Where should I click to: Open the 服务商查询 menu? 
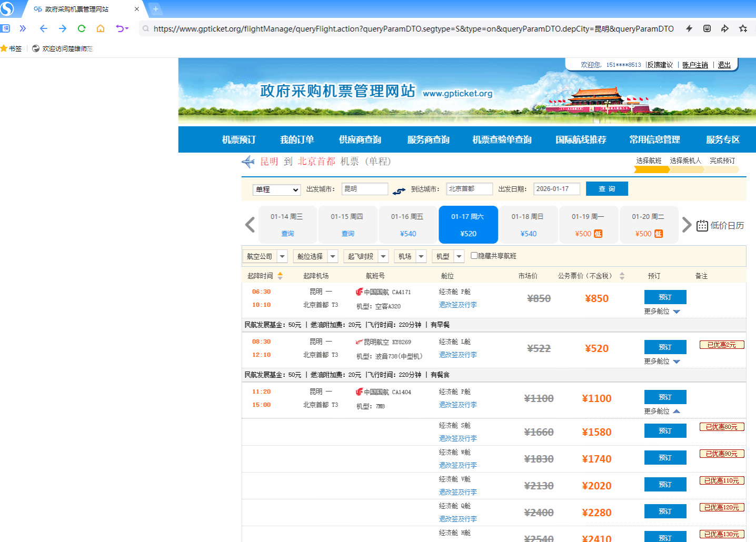pos(429,139)
